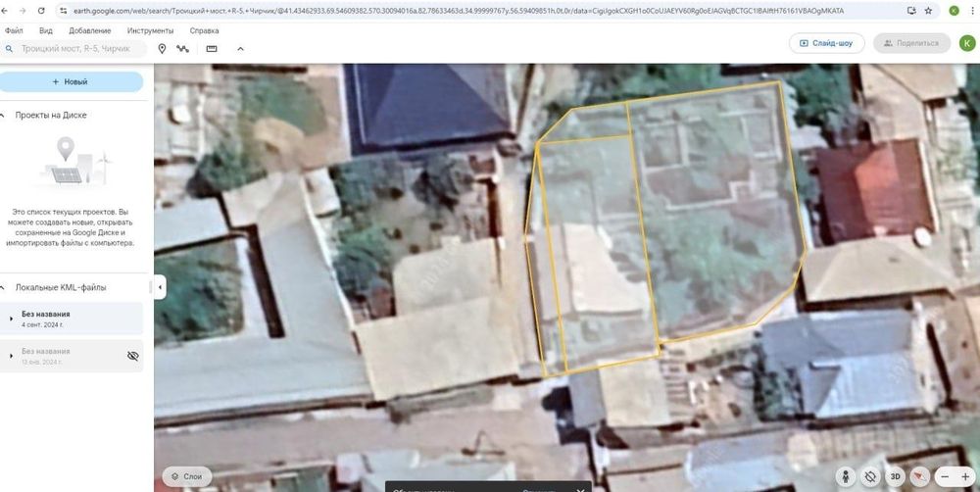The width and height of the screenshot is (980, 492).
Task: Open the Справка menu
Action: pos(204,30)
